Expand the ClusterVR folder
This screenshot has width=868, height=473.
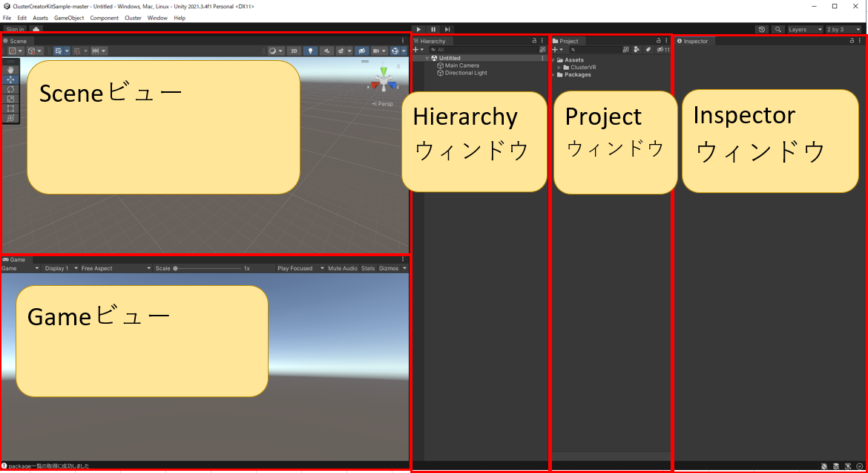(559, 68)
